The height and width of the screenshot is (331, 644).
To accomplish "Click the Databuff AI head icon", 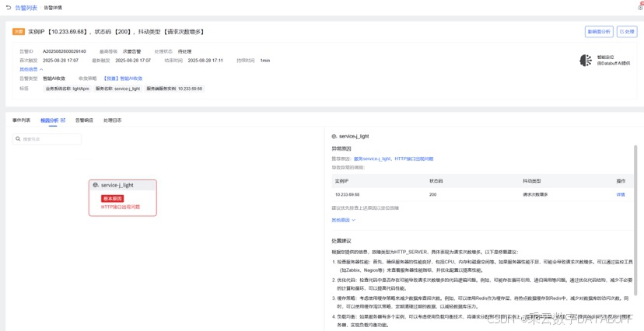I will 586,61.
